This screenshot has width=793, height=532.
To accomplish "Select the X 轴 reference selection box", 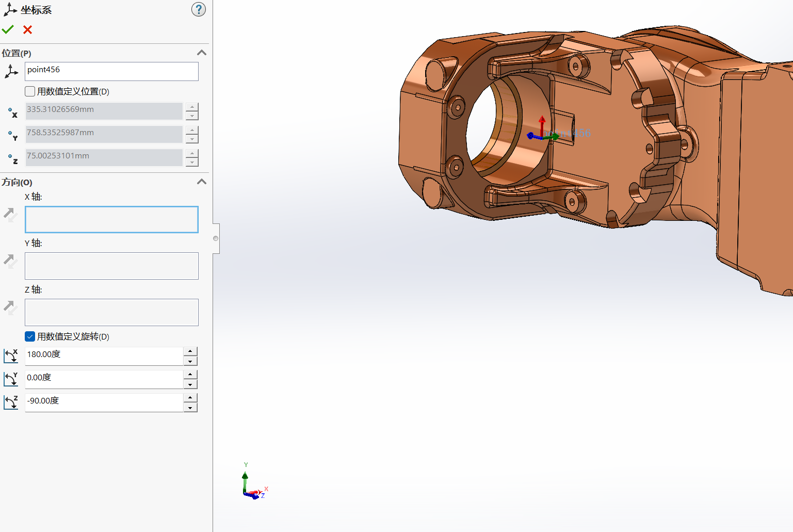I will tap(111, 219).
